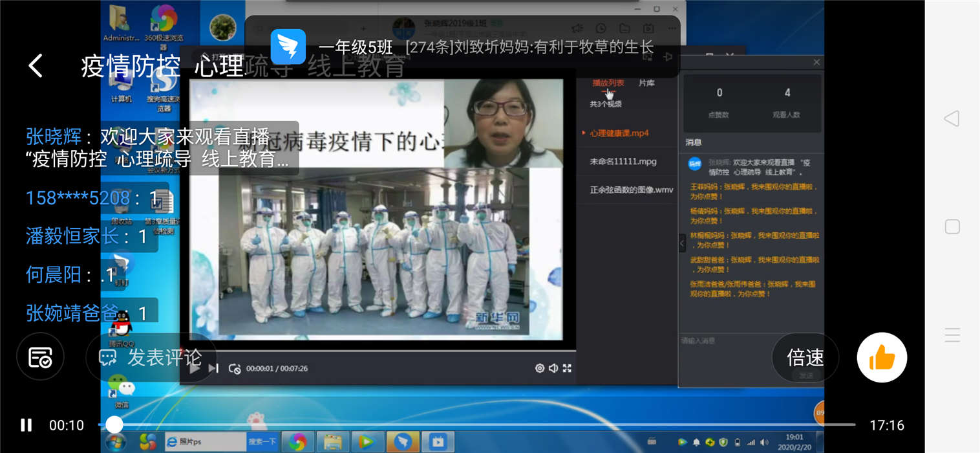This screenshot has height=453, width=980.
Task: Close the live message panel with the X
Action: [816, 62]
